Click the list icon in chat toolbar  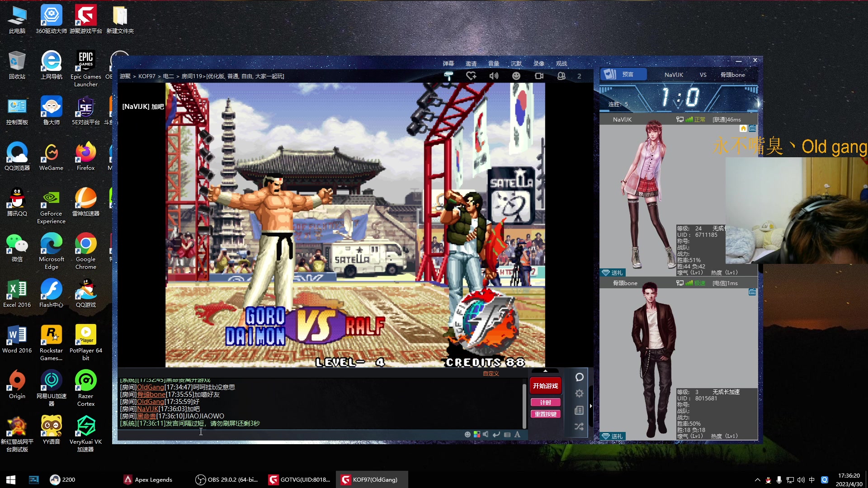point(507,434)
